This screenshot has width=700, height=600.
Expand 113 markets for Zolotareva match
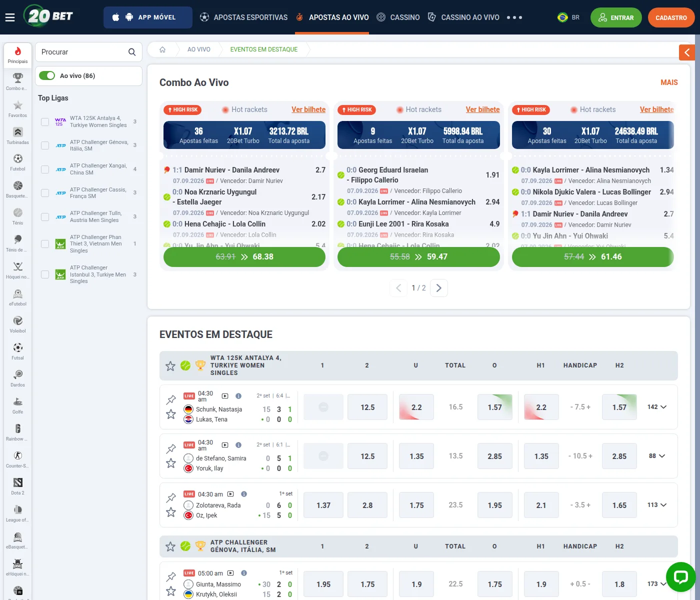click(x=657, y=505)
